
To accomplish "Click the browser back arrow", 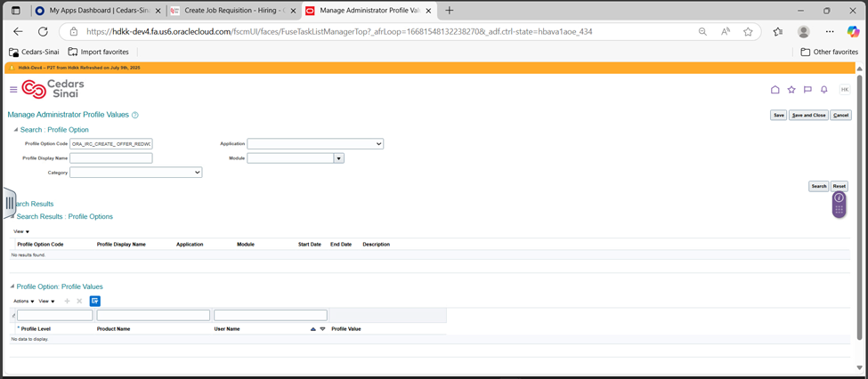I will coord(19,31).
